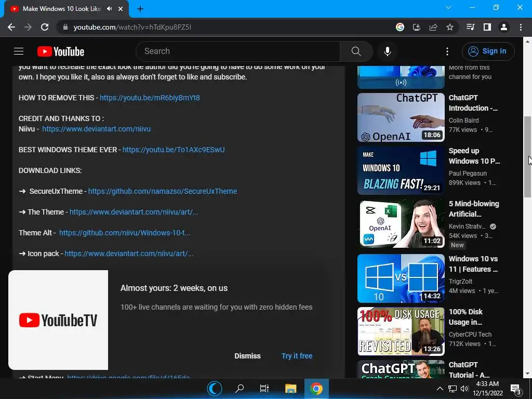Image resolution: width=532 pixels, height=399 pixels.
Task: Open ChatGPT Introduction video thumbnail
Action: pyautogui.click(x=401, y=117)
